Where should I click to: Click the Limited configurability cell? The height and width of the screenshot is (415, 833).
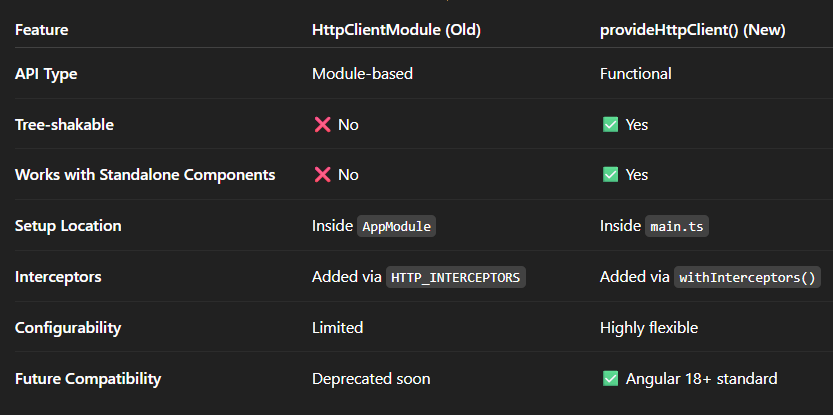click(337, 327)
